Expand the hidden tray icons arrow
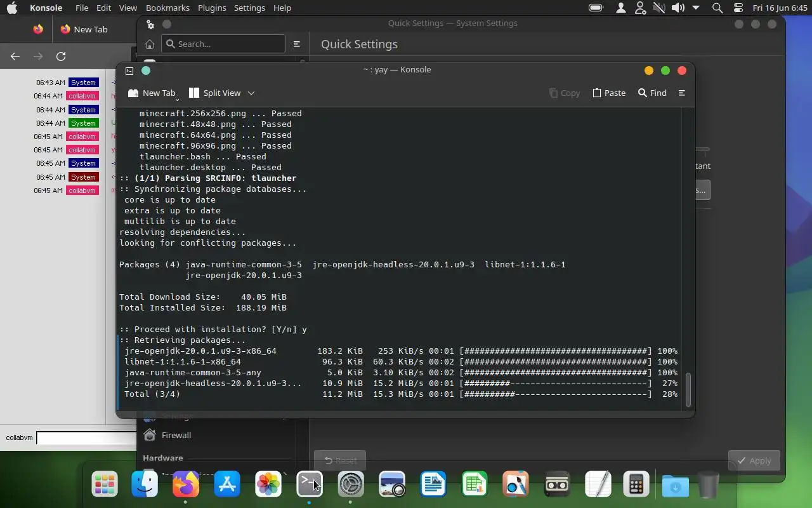 click(696, 8)
